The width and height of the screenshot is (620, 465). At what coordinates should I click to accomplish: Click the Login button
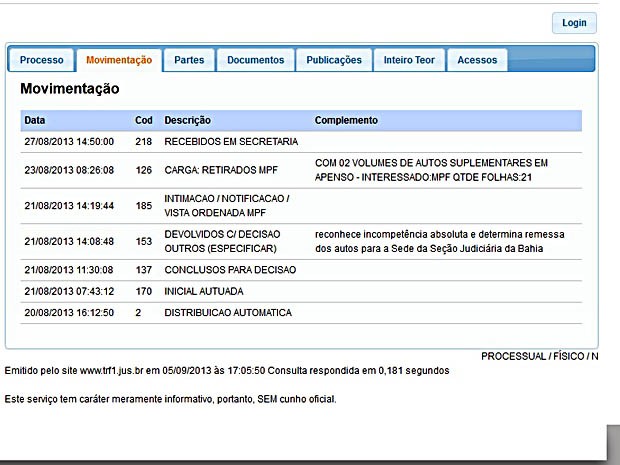point(574,23)
